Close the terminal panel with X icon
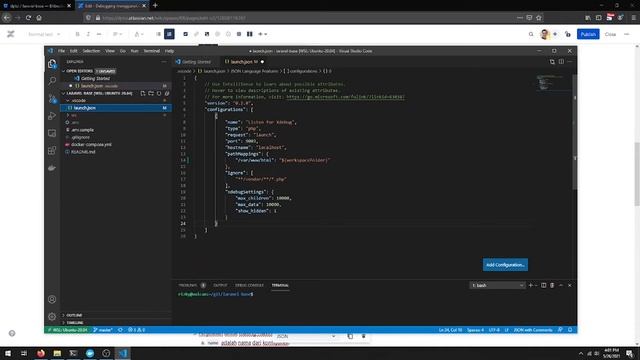640x360 pixels. [570, 285]
